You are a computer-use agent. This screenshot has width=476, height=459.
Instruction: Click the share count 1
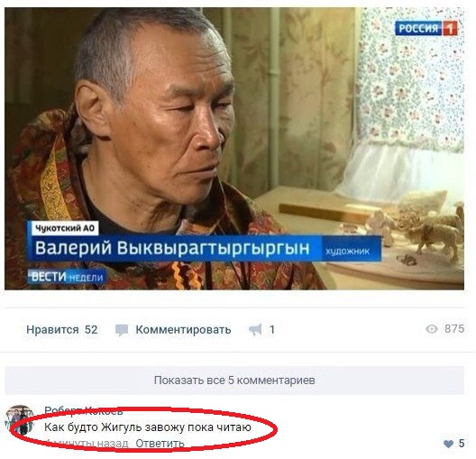click(x=272, y=329)
